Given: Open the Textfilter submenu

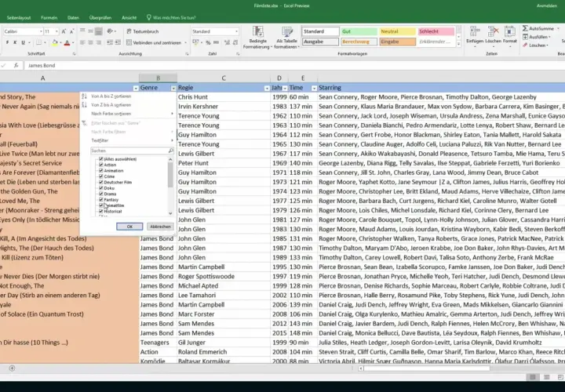Looking at the screenshot, I should point(128,140).
